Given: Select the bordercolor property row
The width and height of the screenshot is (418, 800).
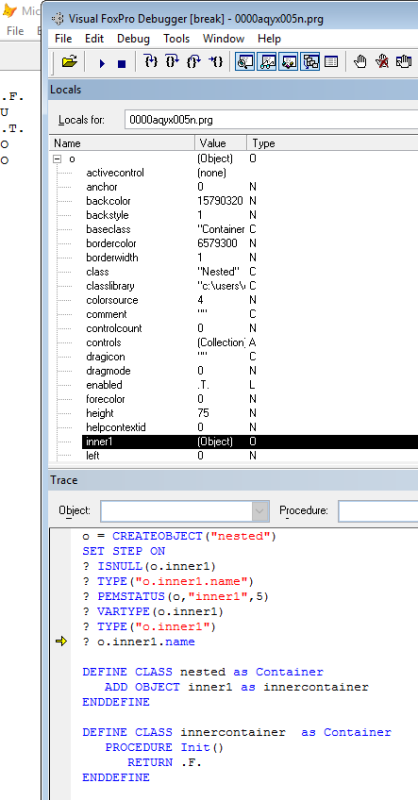Looking at the screenshot, I should [x=250, y=243].
